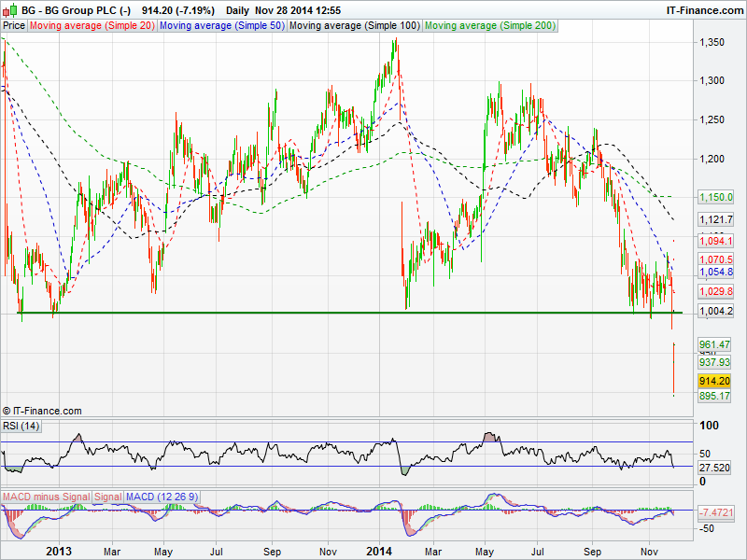
Task: Select the Price legend tab
Action: 14,26
